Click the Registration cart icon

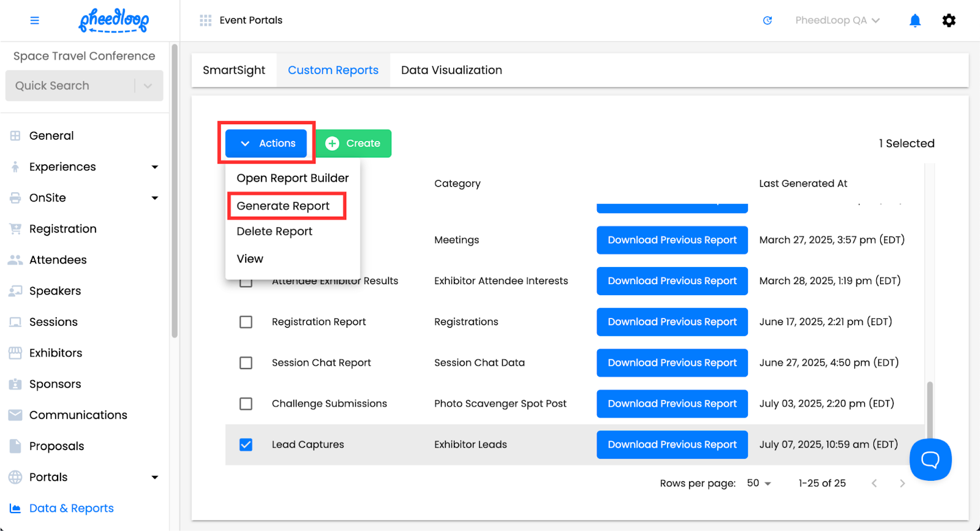click(x=15, y=229)
